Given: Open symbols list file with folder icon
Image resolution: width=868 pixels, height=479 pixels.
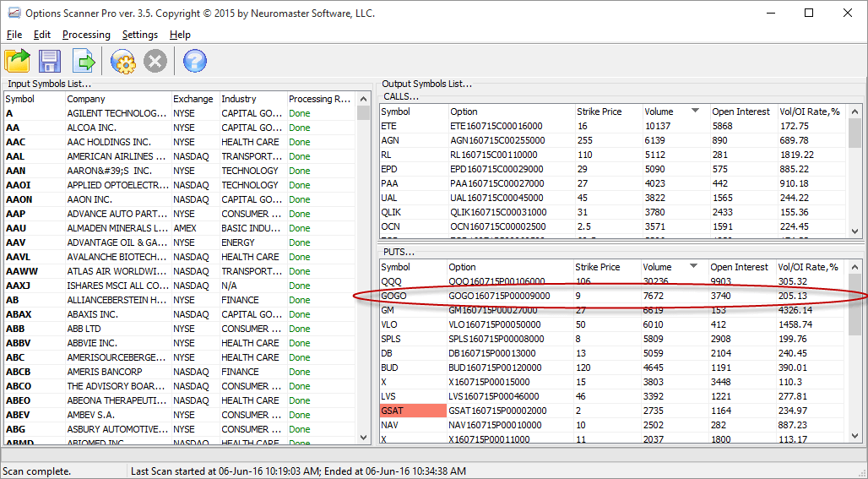Looking at the screenshot, I should (x=17, y=61).
